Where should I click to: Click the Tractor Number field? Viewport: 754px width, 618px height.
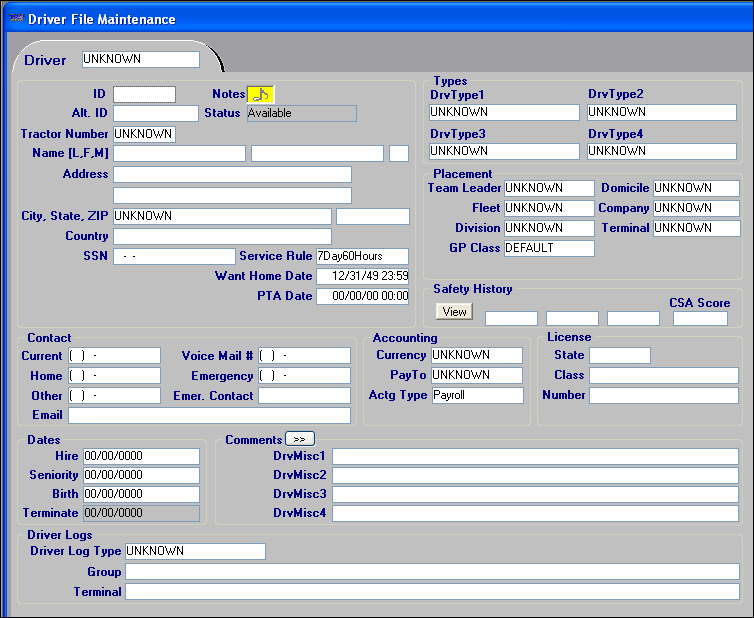click(x=144, y=134)
